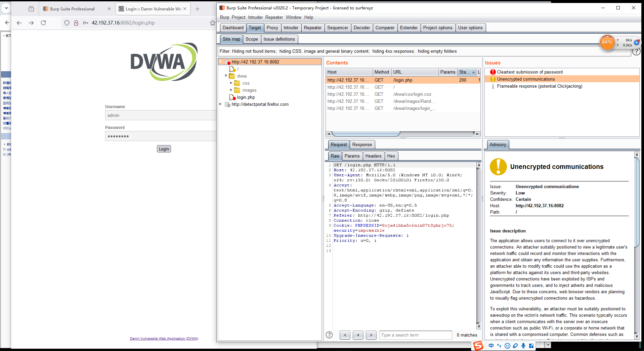Open the Scope sub-tab
The image size is (644, 351).
pos(252,39)
